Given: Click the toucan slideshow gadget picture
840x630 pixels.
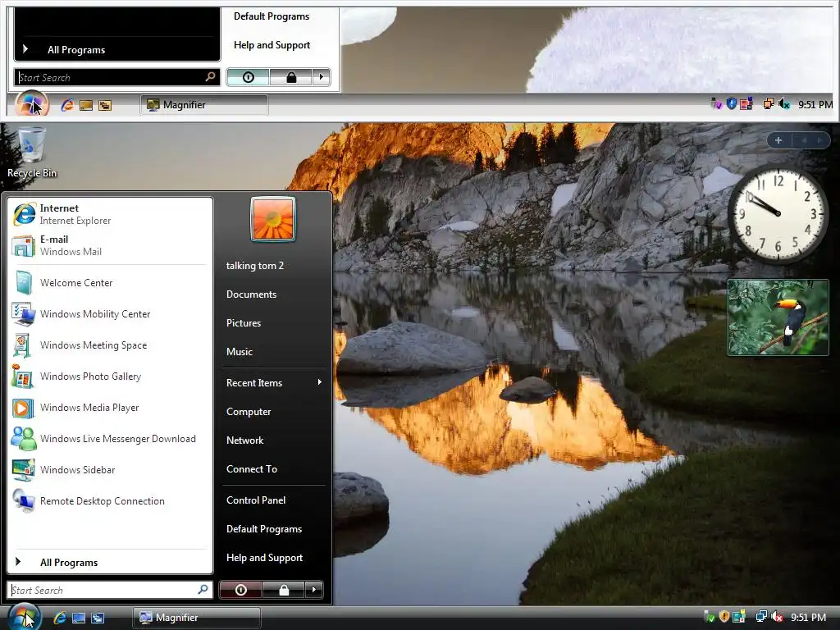Looking at the screenshot, I should (778, 317).
